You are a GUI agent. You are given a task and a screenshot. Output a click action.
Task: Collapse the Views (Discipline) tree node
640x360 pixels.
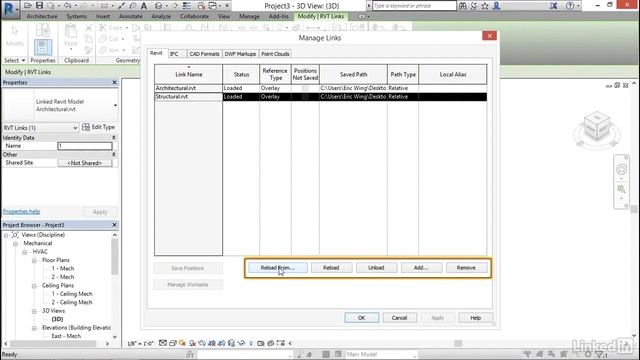coord(6,235)
